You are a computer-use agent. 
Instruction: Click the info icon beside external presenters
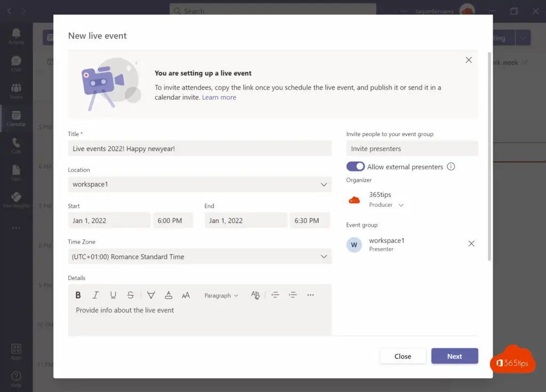point(451,166)
